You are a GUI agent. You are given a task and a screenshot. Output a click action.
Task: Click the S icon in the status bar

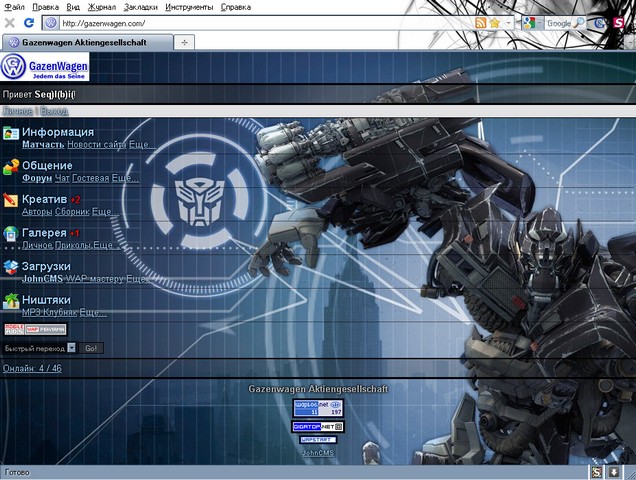(x=596, y=472)
